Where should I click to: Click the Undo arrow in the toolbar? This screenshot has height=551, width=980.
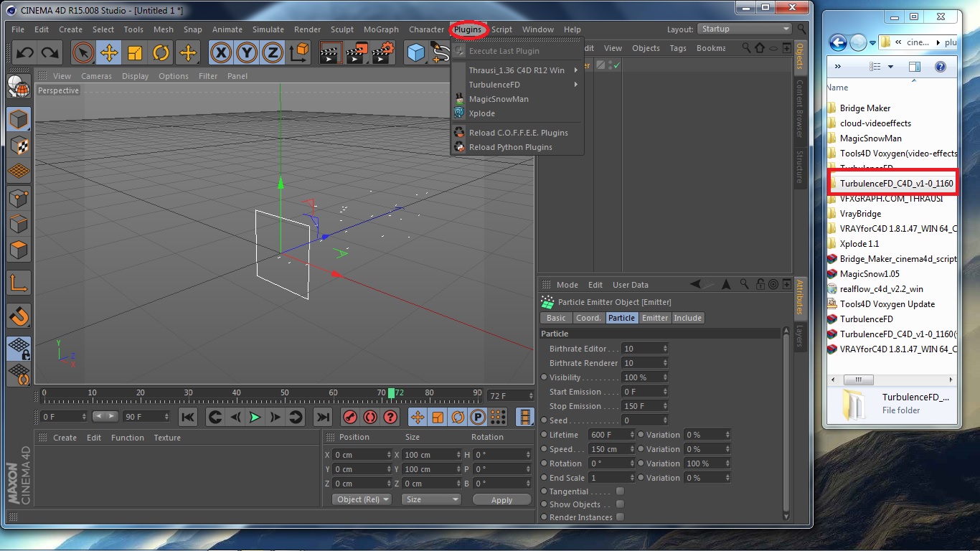pyautogui.click(x=24, y=52)
